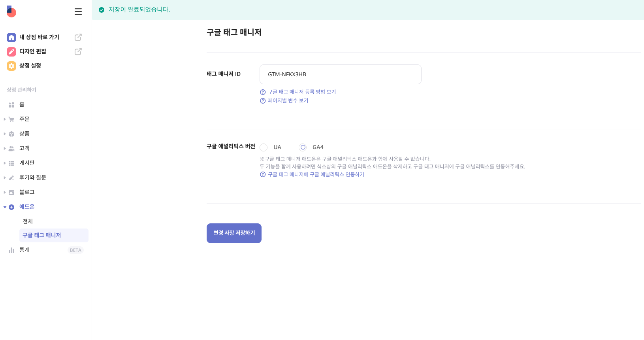Click help icon beside 구글 애널리틱스 연동하기 link
Image resolution: width=644 pixels, height=340 pixels.
(x=263, y=175)
